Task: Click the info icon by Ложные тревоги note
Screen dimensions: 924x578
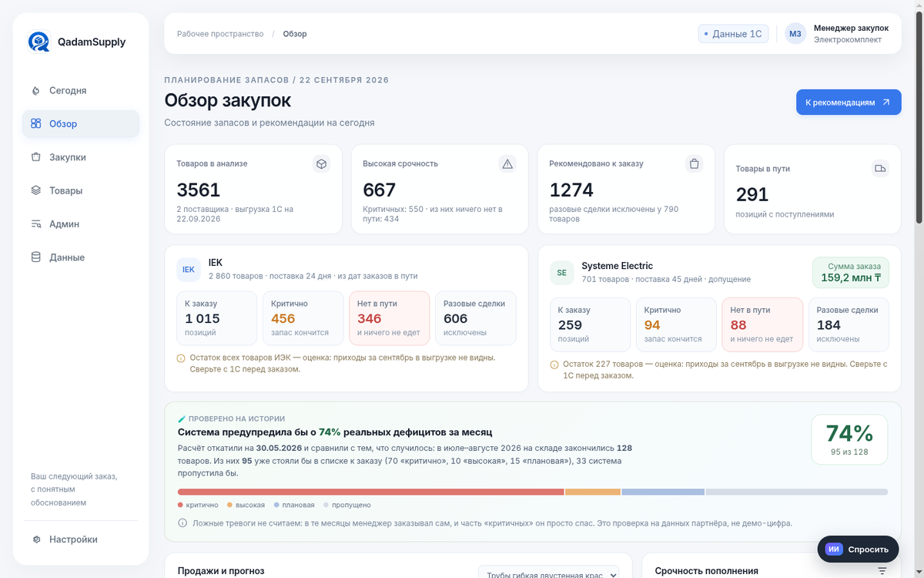Action: (182, 523)
